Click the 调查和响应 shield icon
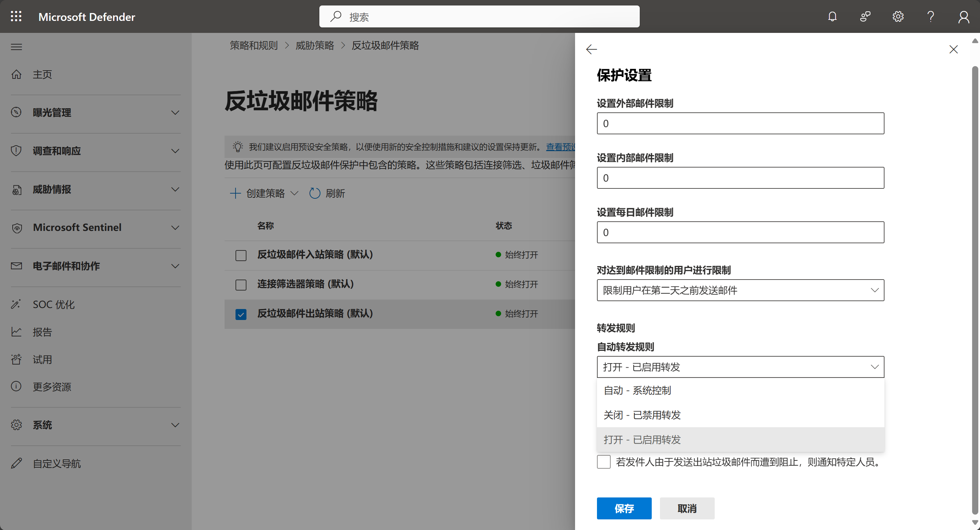This screenshot has width=980, height=530. [16, 151]
